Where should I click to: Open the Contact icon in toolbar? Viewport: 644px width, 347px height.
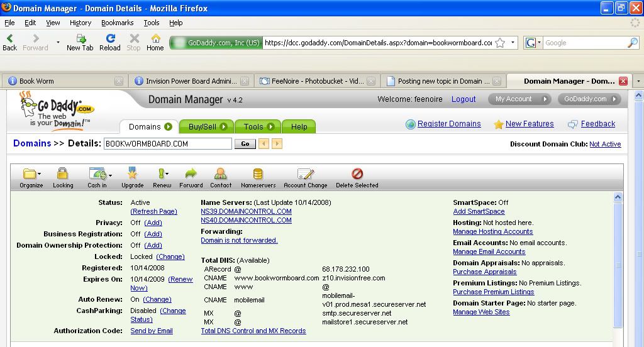pos(221,174)
